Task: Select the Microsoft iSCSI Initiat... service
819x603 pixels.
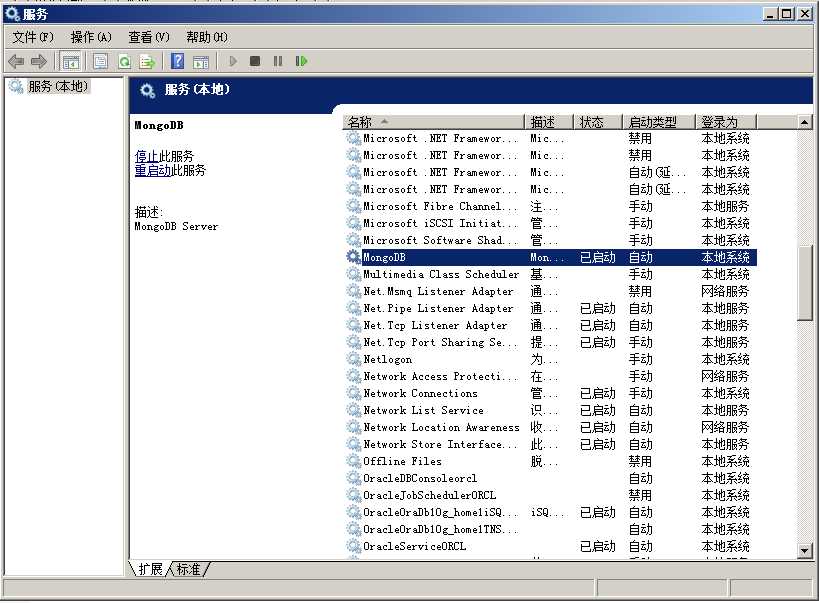Action: tap(440, 223)
